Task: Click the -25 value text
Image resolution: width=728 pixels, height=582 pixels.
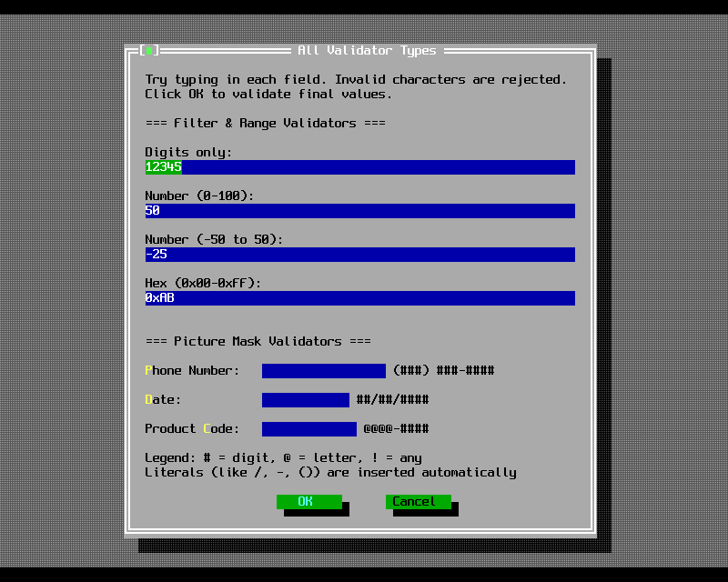Action: tap(156, 255)
